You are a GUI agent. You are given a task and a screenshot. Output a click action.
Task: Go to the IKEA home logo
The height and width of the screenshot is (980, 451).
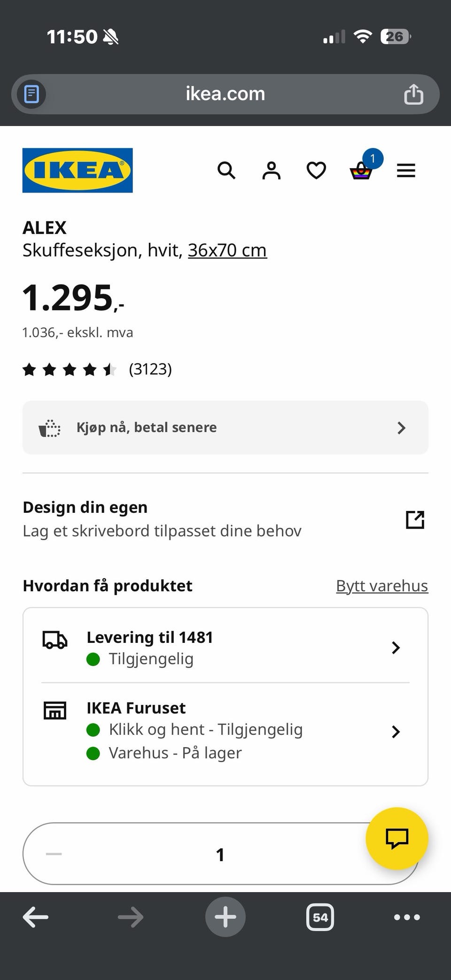pyautogui.click(x=78, y=170)
